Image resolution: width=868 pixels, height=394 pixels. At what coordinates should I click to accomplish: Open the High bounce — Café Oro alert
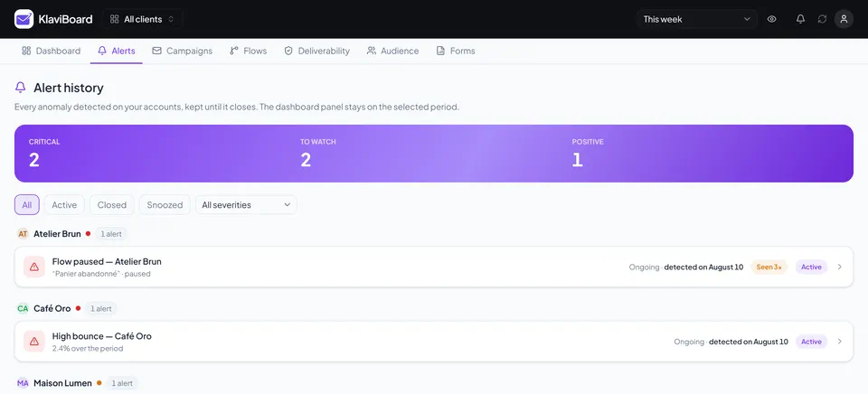[x=433, y=342]
